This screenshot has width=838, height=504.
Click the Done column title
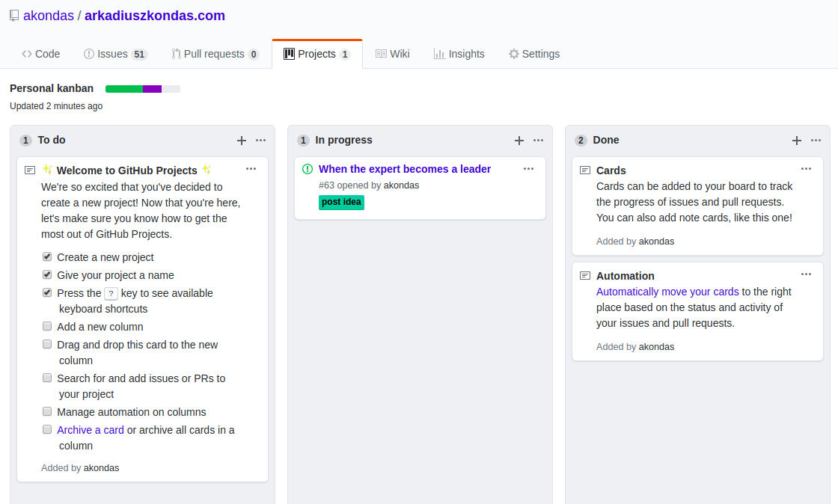[x=606, y=140]
